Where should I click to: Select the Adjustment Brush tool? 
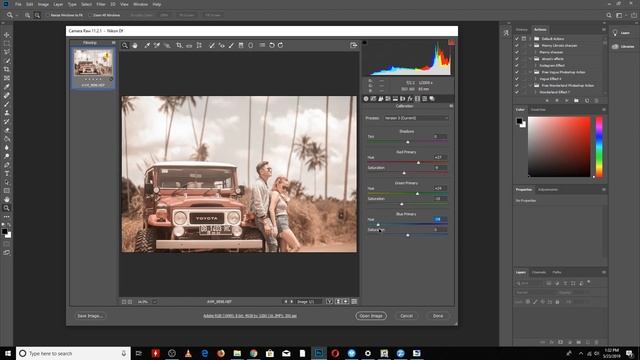[x=231, y=45]
